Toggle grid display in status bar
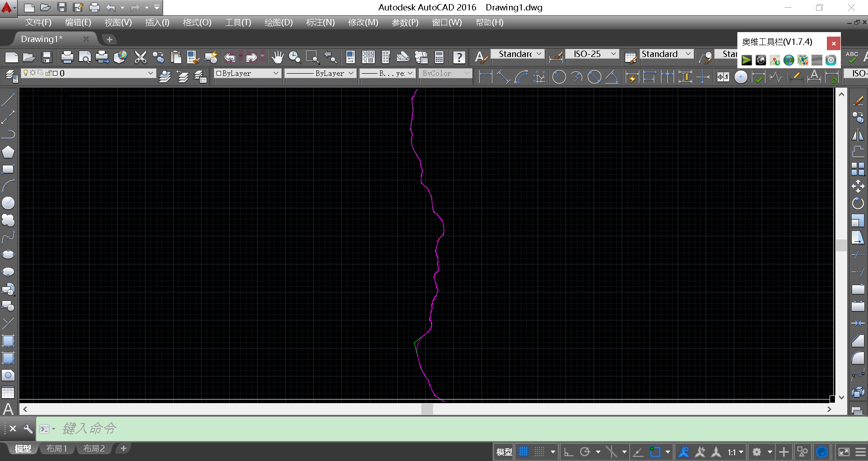This screenshot has height=461, width=868. pos(524,452)
